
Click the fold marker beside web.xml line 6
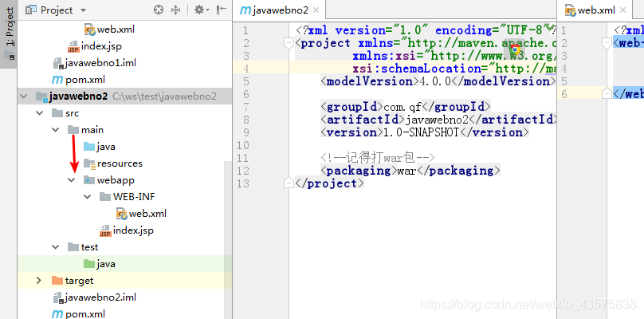click(x=607, y=94)
